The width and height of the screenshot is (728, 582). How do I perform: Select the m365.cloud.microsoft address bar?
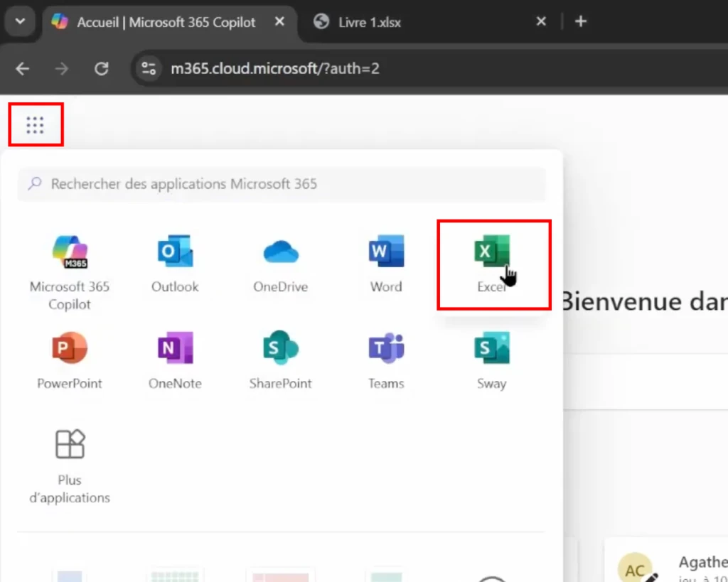click(x=275, y=69)
